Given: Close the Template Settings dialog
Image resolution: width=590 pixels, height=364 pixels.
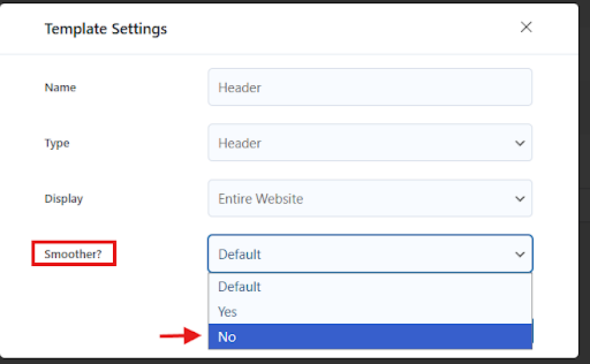Looking at the screenshot, I should [x=526, y=27].
